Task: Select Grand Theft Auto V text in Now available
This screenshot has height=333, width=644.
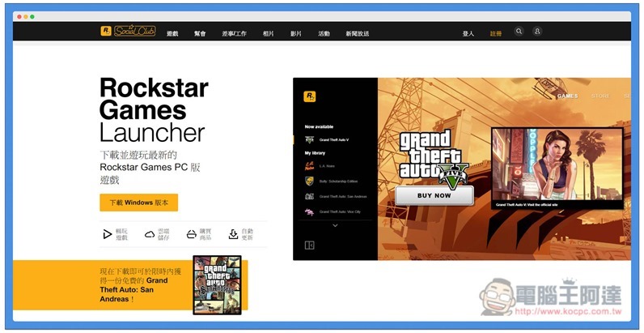Action: pos(334,140)
